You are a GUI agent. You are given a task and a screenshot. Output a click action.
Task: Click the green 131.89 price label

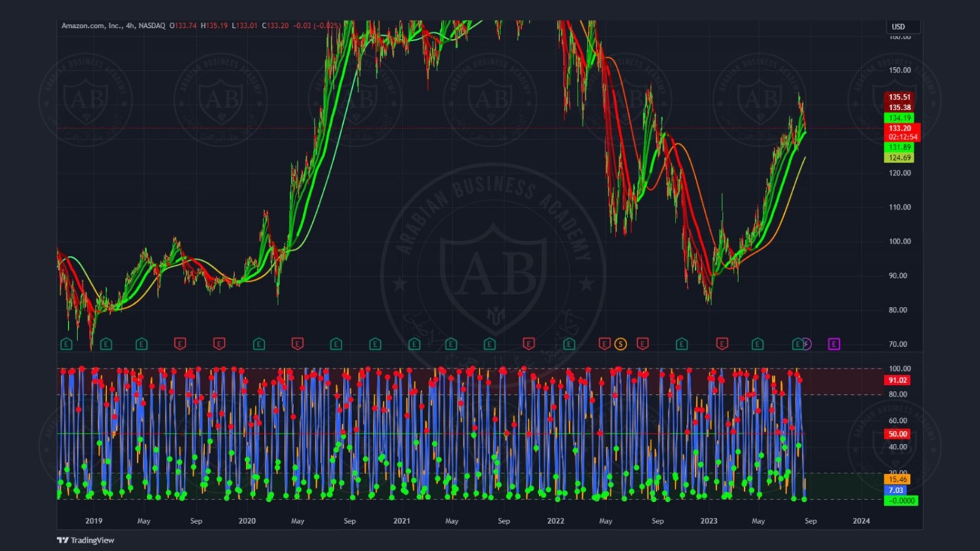pos(900,148)
